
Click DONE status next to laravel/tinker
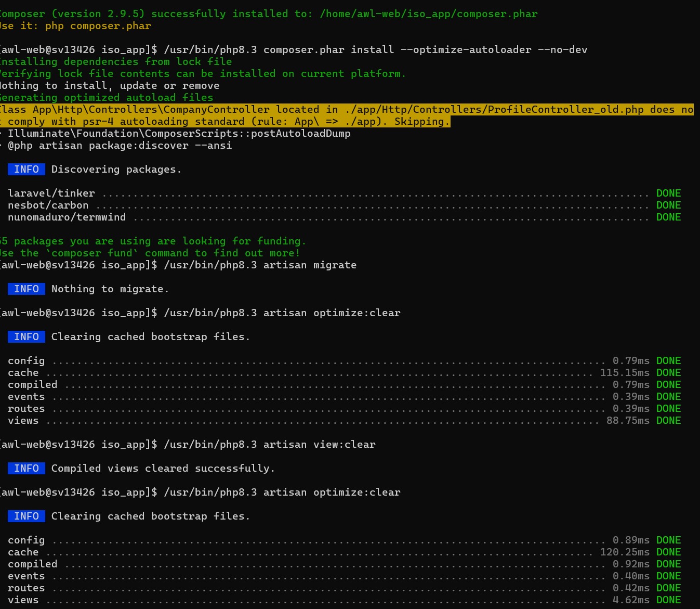coord(668,193)
